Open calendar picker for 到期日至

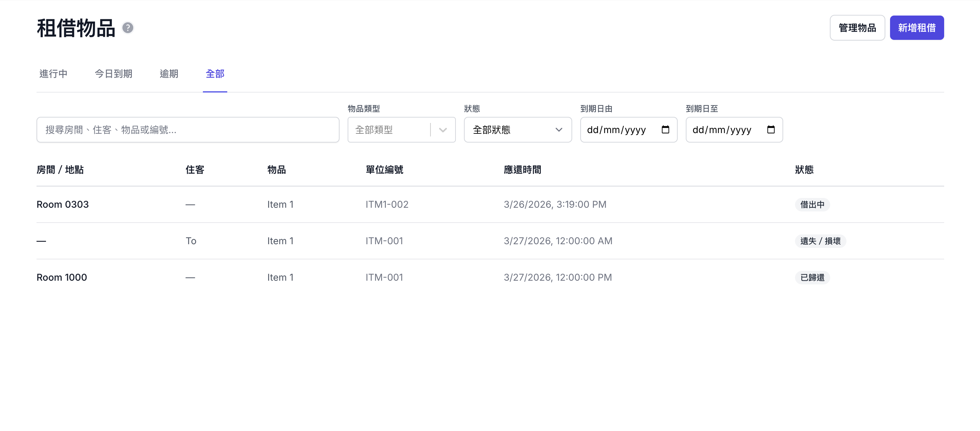(770, 130)
